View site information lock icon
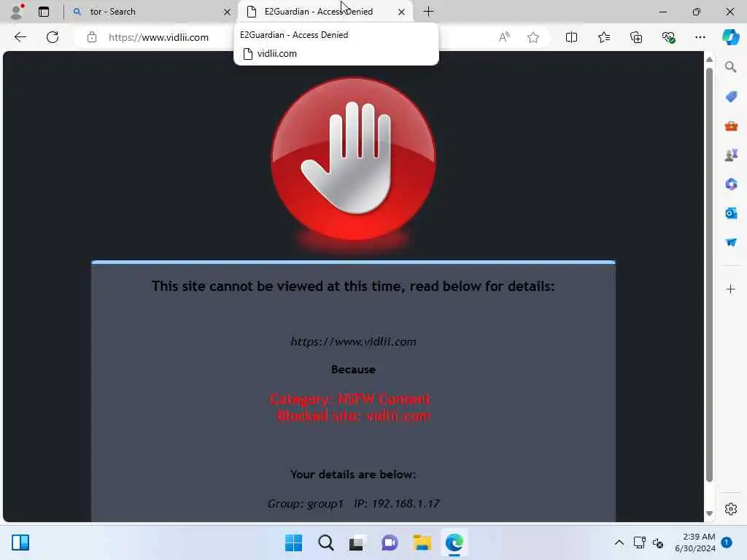The width and height of the screenshot is (747, 560). click(92, 37)
